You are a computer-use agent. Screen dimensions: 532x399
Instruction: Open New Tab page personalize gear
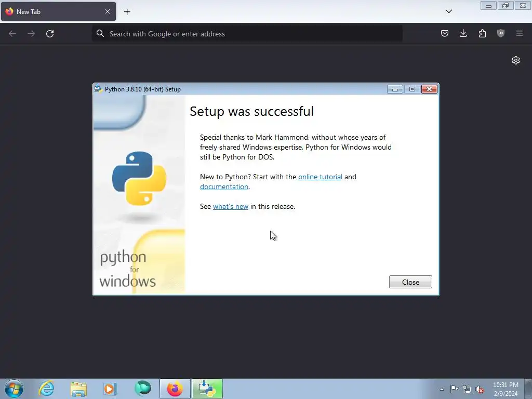click(516, 60)
